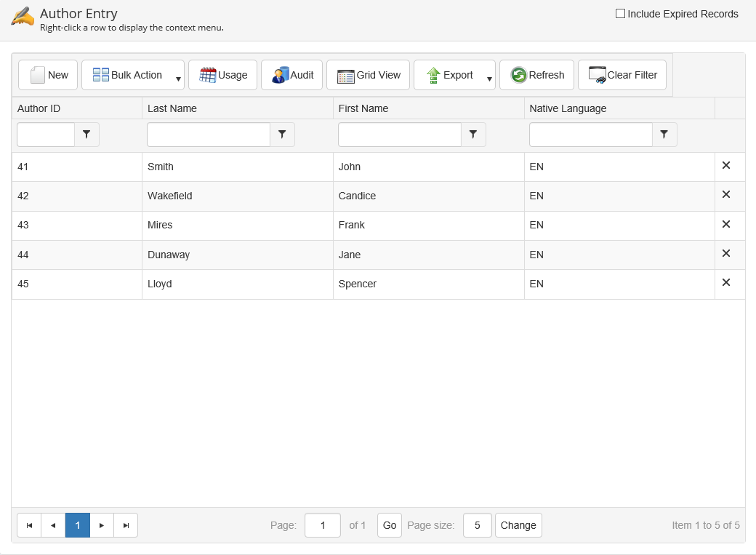Clear Filter on the grid
Screen dimensions: 756x555
[x=622, y=75]
